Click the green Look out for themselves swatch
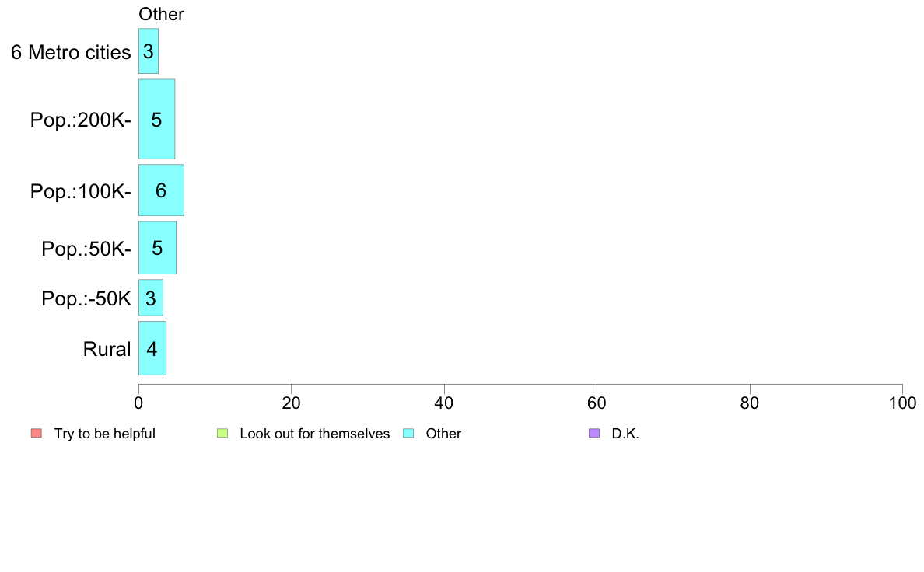Image resolution: width=924 pixels, height=572 pixels. point(222,433)
